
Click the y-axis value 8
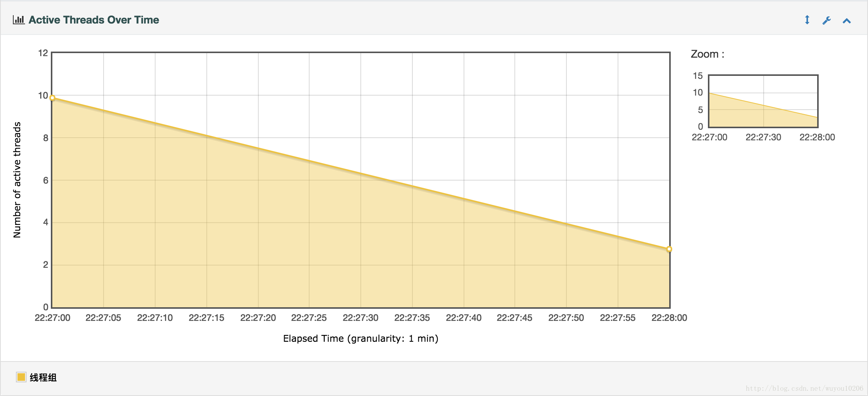46,138
